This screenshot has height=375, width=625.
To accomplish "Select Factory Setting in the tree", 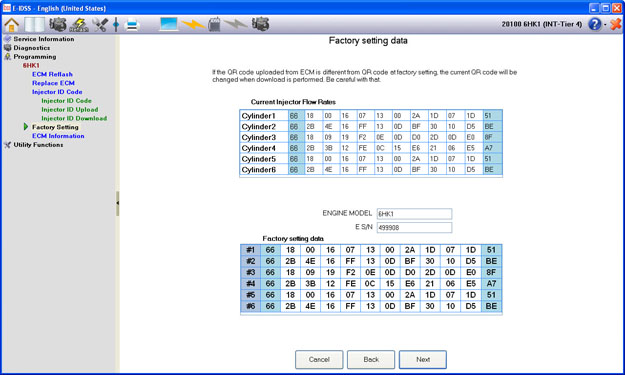I will click(x=55, y=127).
